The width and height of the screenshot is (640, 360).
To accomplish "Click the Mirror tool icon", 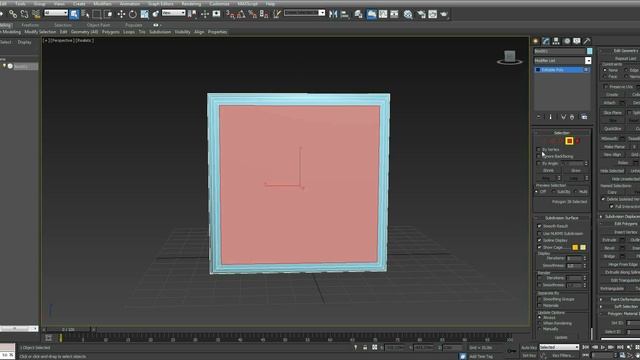I will tap(333, 14).
